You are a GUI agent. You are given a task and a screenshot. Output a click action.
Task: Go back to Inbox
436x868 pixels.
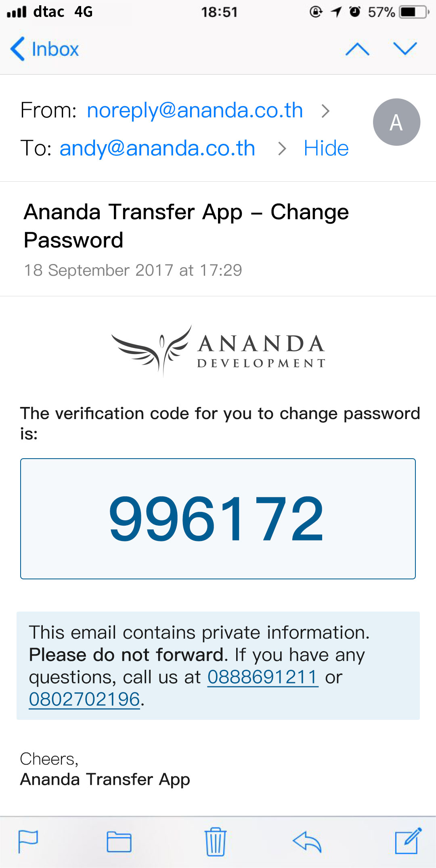tap(44, 49)
